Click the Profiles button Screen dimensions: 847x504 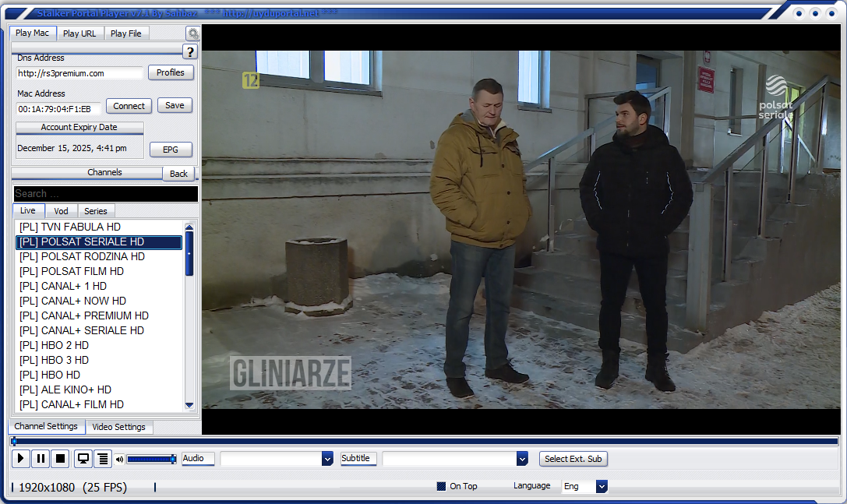(171, 72)
